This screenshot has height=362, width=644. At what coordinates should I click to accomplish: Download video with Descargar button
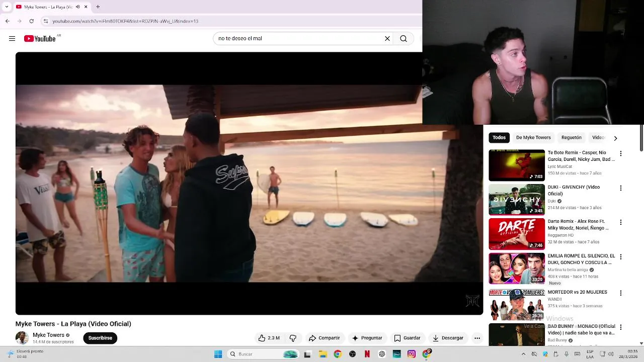pos(448,338)
